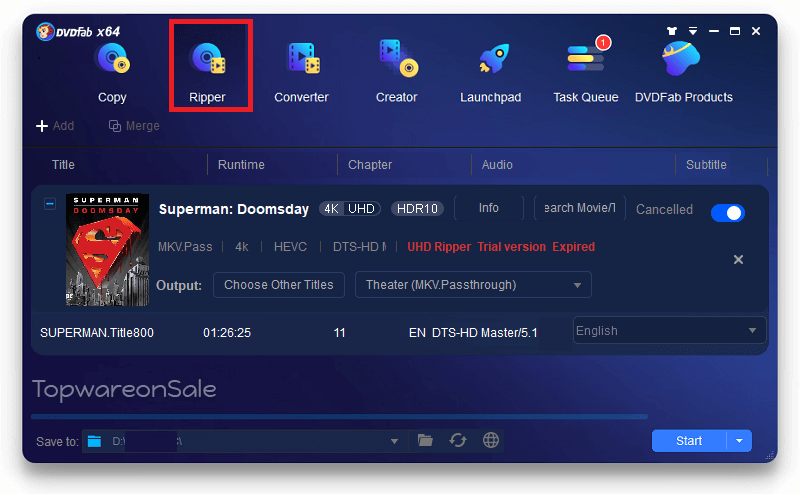The width and height of the screenshot is (800, 494).
Task: Open DVDFab Products
Action: pos(683,72)
